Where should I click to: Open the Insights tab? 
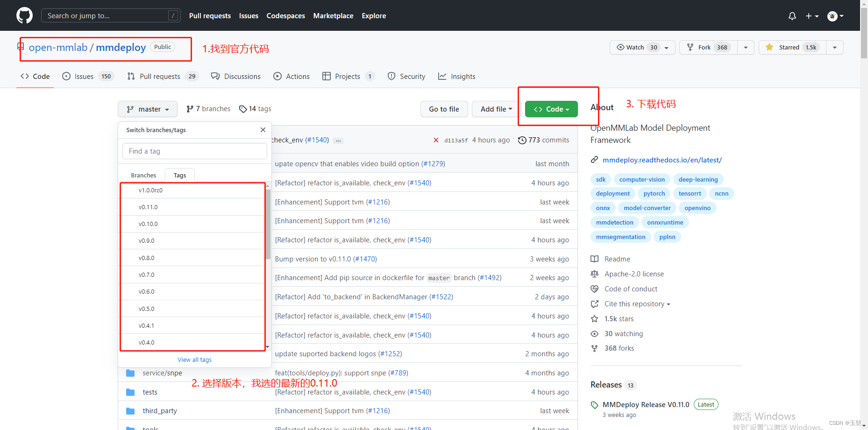457,76
